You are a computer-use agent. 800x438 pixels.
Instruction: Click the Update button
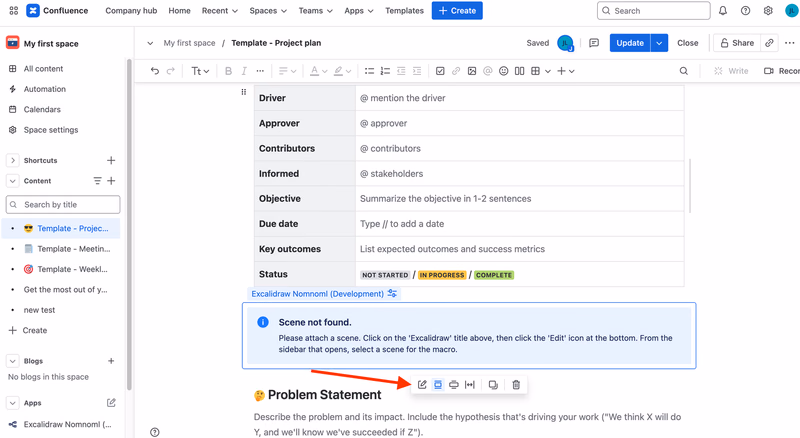click(630, 43)
